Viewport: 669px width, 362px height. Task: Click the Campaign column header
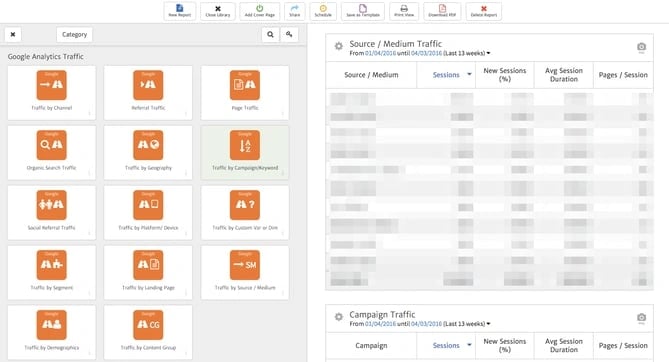(371, 345)
